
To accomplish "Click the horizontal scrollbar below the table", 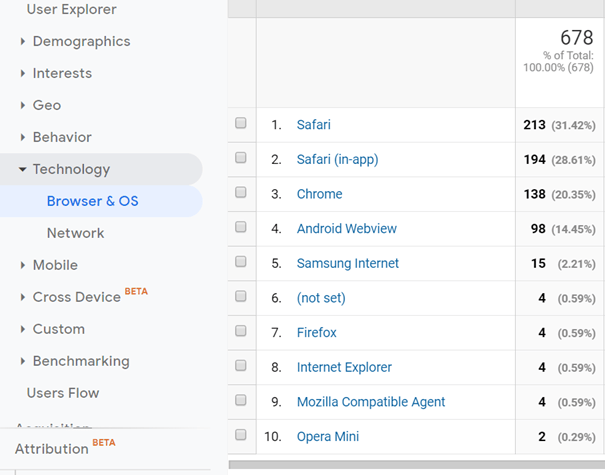I will (417, 464).
